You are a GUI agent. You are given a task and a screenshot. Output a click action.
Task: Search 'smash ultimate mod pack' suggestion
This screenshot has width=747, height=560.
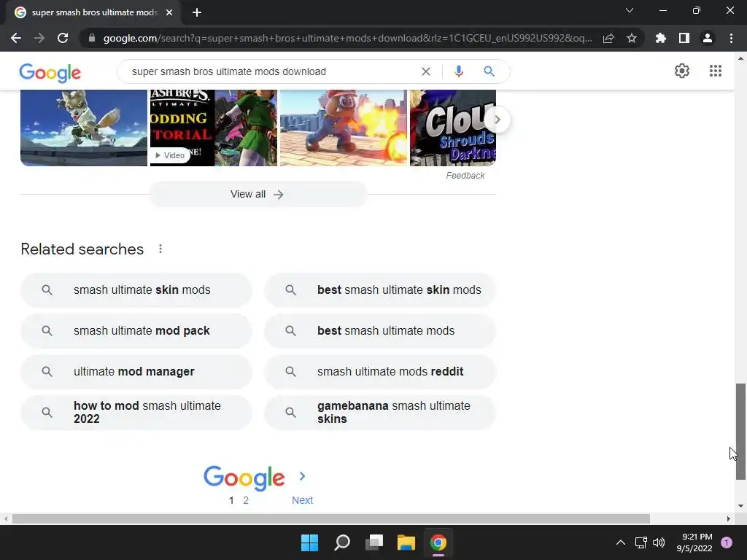tap(136, 331)
